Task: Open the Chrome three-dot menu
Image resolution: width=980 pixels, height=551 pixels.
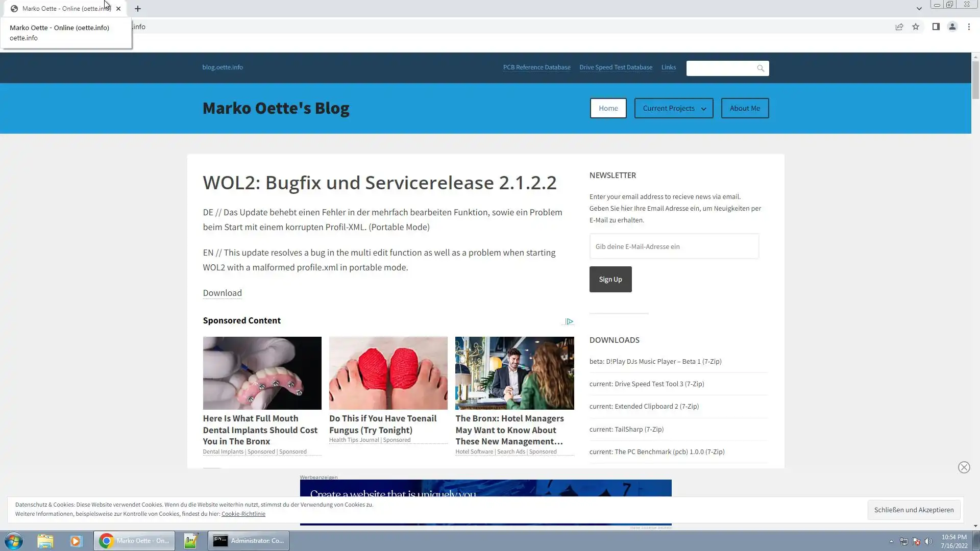Action: 969,27
